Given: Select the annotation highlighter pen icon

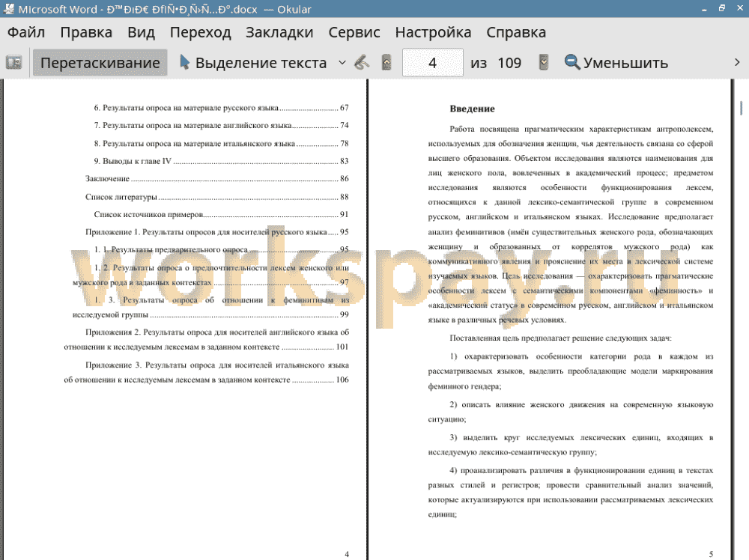Looking at the screenshot, I should [362, 63].
